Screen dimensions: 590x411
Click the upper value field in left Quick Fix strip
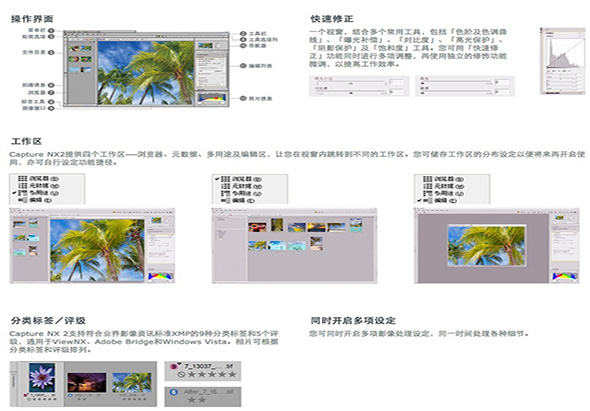click(x=397, y=82)
